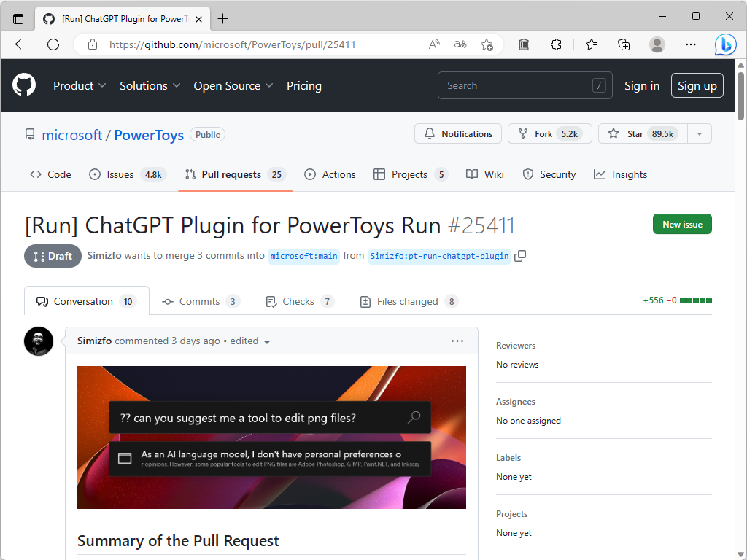
Task: Select the Code tab with code brackets icon
Action: (x=50, y=174)
